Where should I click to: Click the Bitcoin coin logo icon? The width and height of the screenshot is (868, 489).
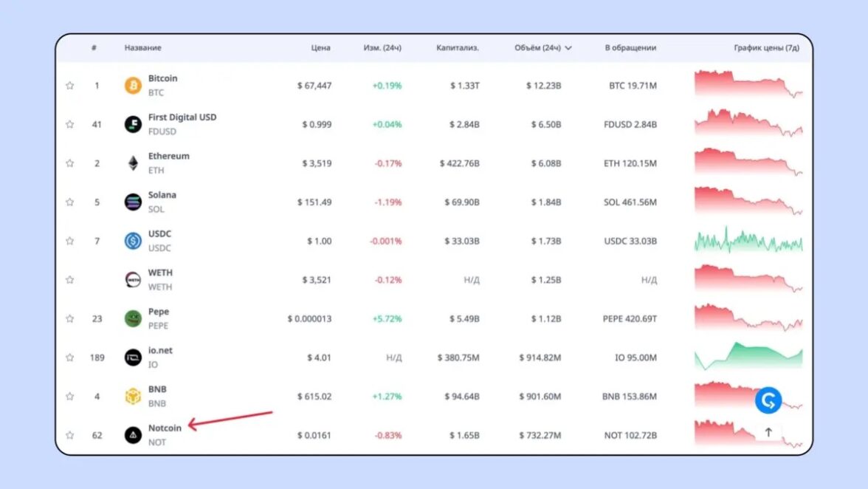(x=133, y=86)
